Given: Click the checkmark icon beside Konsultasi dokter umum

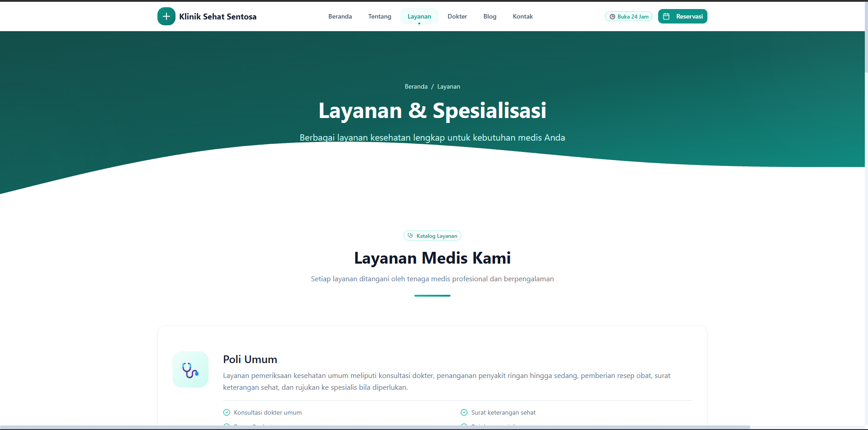Looking at the screenshot, I should pos(226,412).
